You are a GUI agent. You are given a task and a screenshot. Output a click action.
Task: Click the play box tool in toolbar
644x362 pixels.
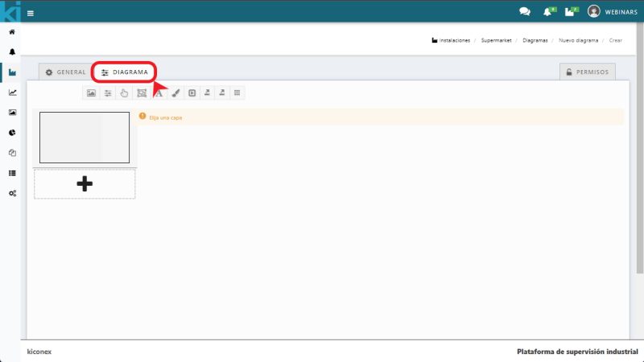pyautogui.click(x=192, y=93)
